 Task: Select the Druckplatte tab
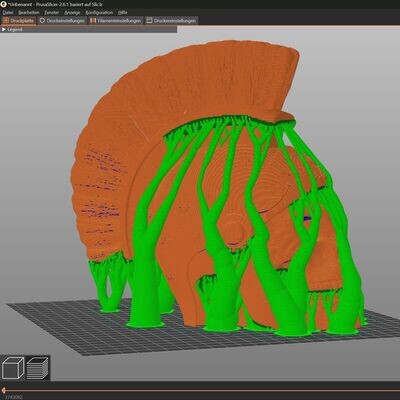tap(19, 21)
